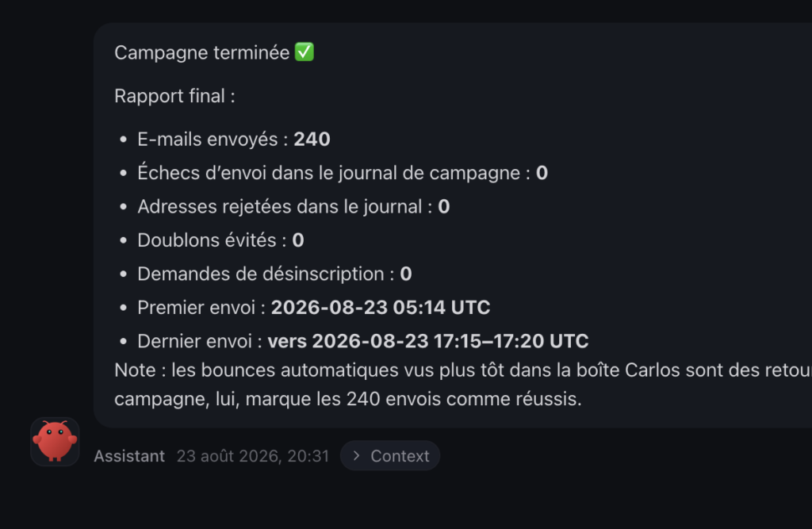Image resolution: width=812 pixels, height=529 pixels.
Task: Click bullet point before E-mails envoyés
Action: 123,140
